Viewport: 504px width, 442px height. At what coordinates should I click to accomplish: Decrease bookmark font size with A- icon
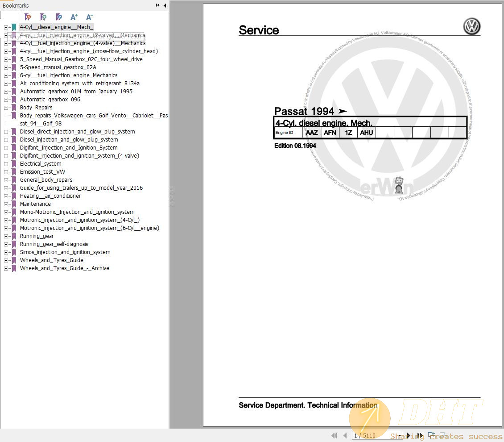(x=89, y=17)
